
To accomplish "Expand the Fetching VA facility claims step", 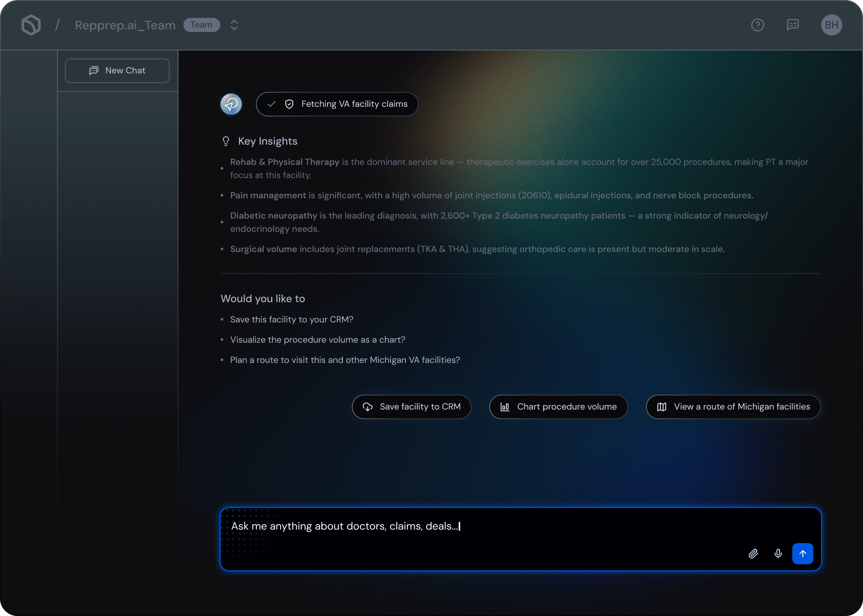I will click(337, 104).
